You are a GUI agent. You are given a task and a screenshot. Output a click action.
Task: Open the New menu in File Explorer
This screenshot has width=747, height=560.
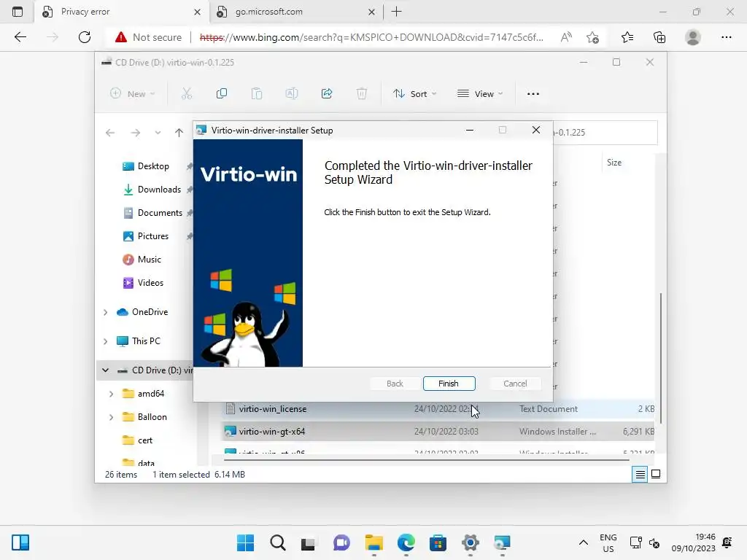[133, 94]
